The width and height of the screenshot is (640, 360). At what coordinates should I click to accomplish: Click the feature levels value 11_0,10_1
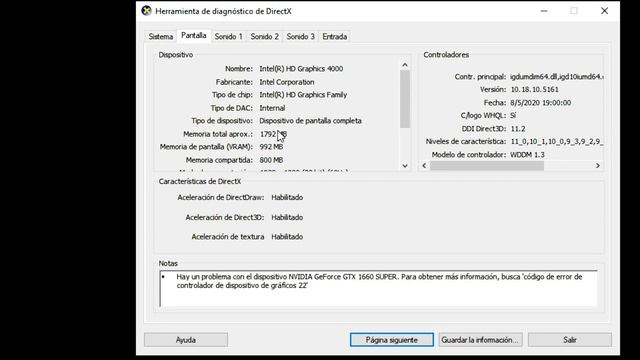coord(557,142)
